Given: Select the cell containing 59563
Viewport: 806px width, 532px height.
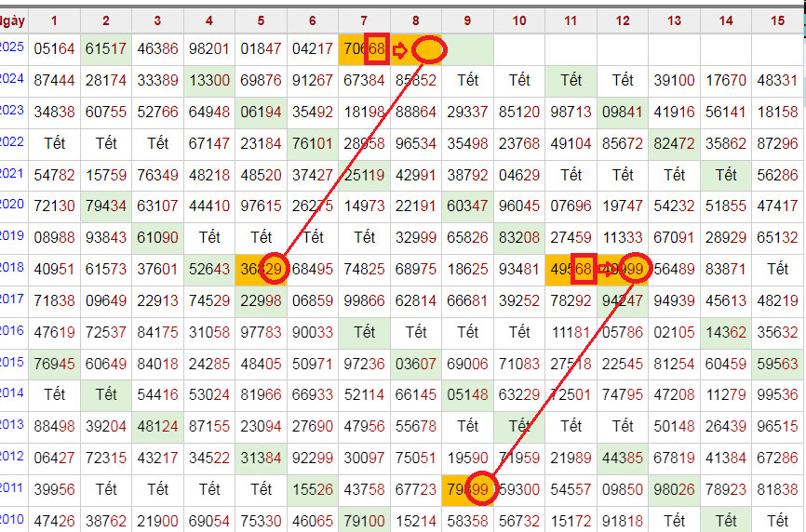Looking at the screenshot, I should coord(777,363).
